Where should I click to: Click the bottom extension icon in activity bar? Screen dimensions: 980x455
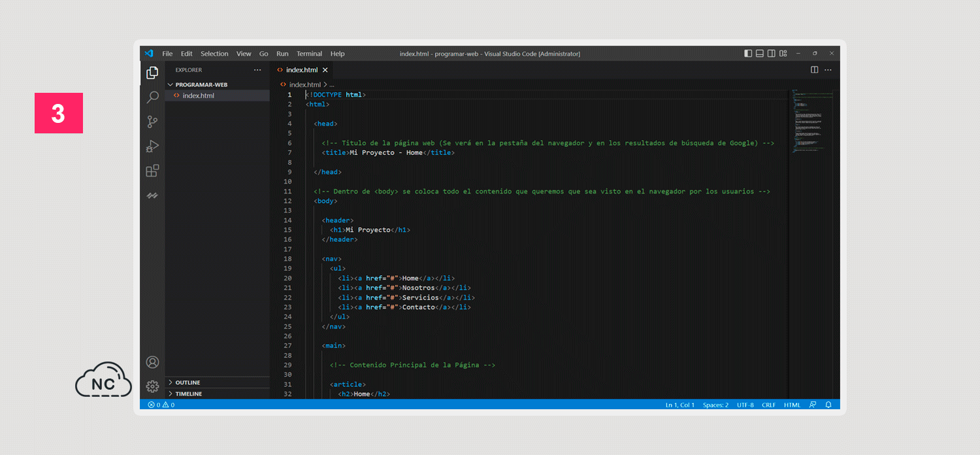(x=152, y=195)
